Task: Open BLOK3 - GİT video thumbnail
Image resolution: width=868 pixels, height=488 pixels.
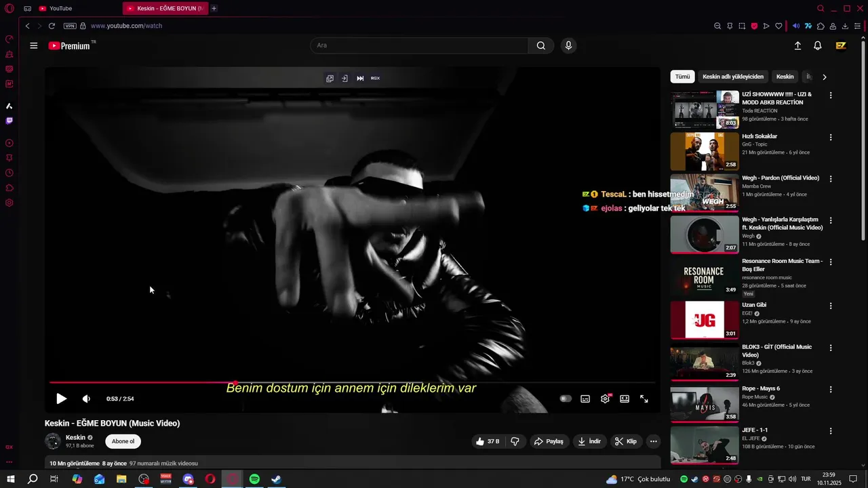Action: pos(705,362)
